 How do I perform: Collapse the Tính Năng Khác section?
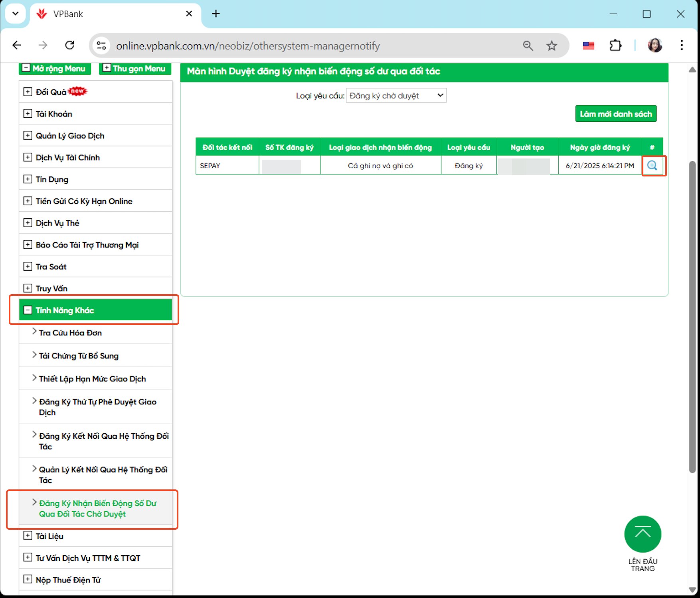point(28,310)
